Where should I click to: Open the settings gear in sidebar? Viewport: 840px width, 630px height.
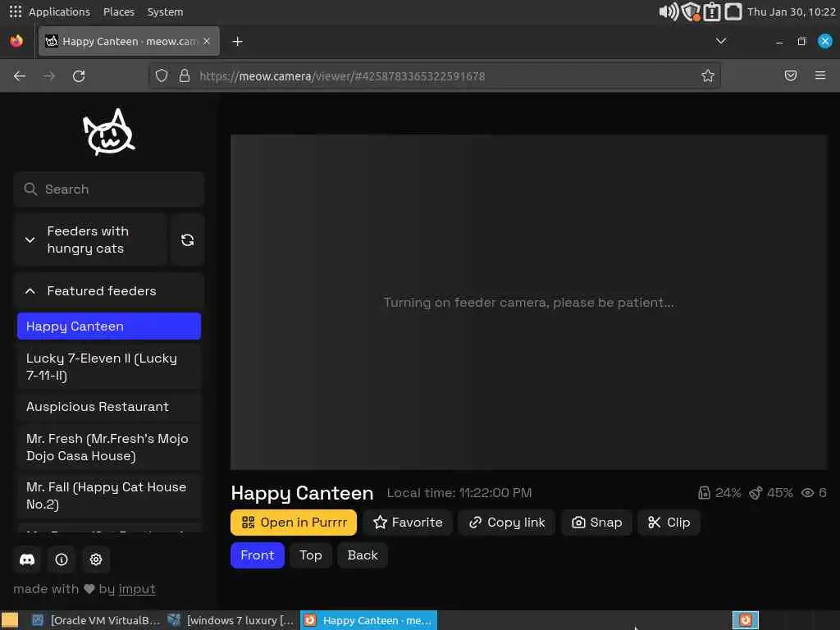(x=96, y=559)
